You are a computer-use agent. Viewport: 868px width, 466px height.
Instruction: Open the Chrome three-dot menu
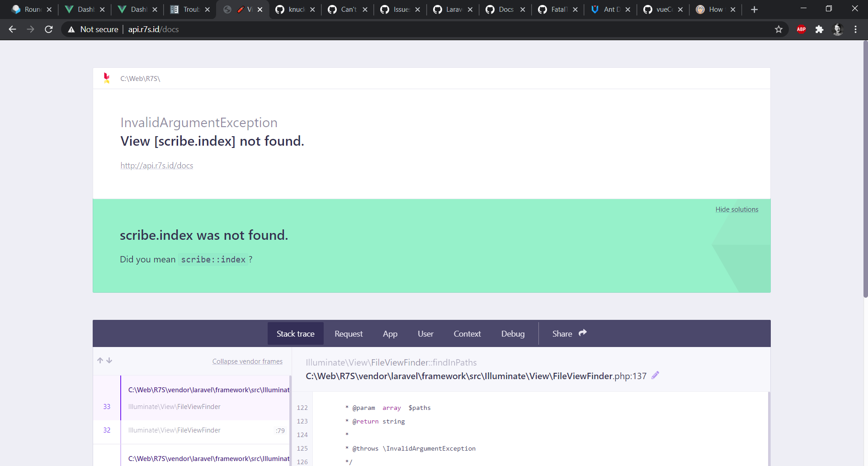coord(856,29)
